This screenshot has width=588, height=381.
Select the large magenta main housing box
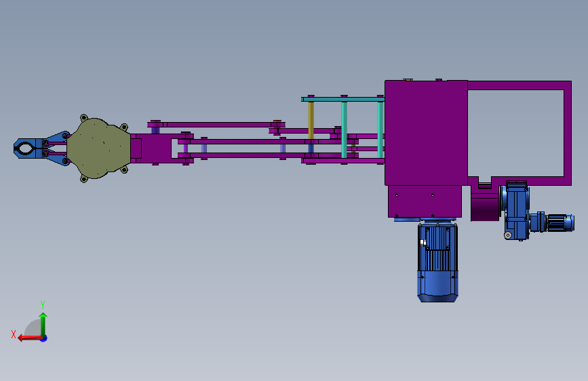tap(426, 133)
